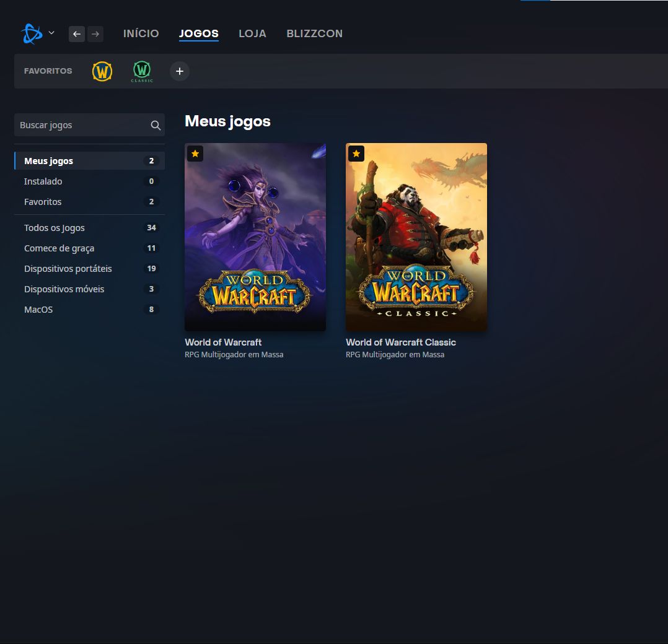Go back with the left arrow button
Image resolution: width=668 pixels, height=644 pixels.
pyautogui.click(x=77, y=34)
